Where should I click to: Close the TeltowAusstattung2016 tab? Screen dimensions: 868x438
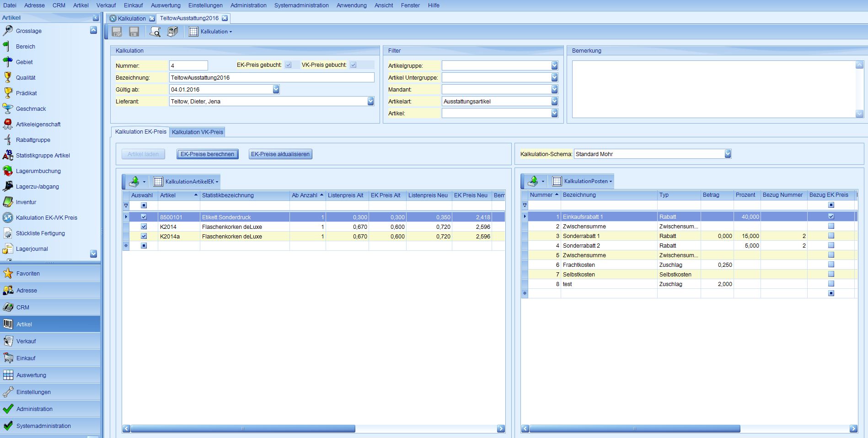click(x=225, y=18)
